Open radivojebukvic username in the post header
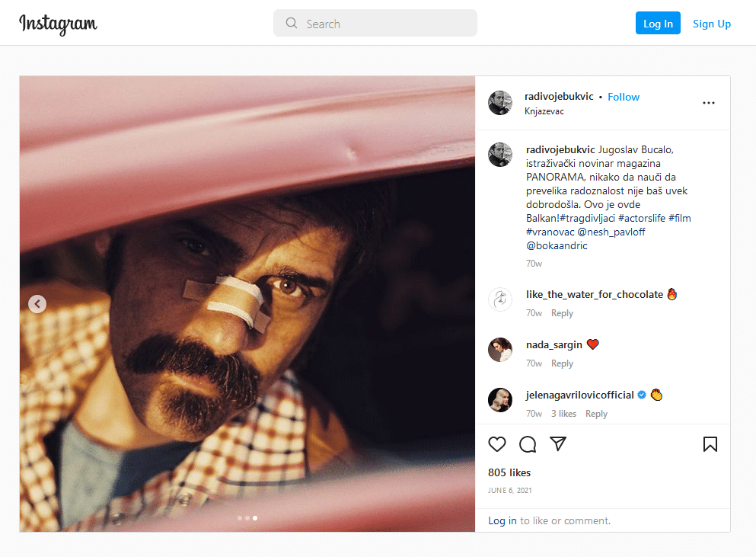The height and width of the screenshot is (557, 756). coord(559,97)
